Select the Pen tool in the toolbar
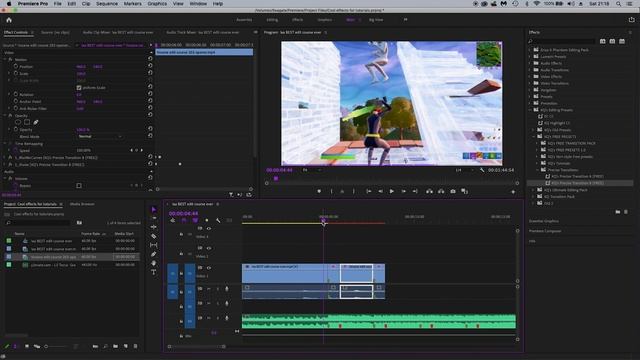 (153, 254)
